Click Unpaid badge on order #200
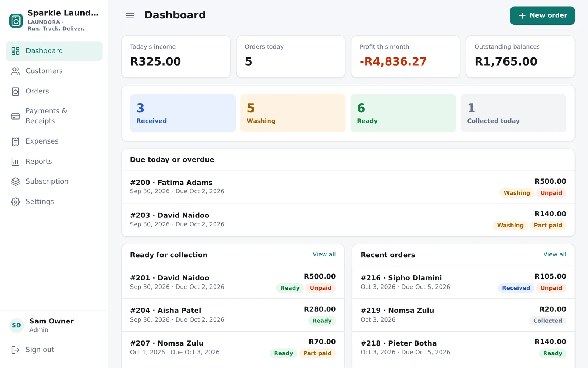Image resolution: width=588 pixels, height=368 pixels. coord(551,193)
